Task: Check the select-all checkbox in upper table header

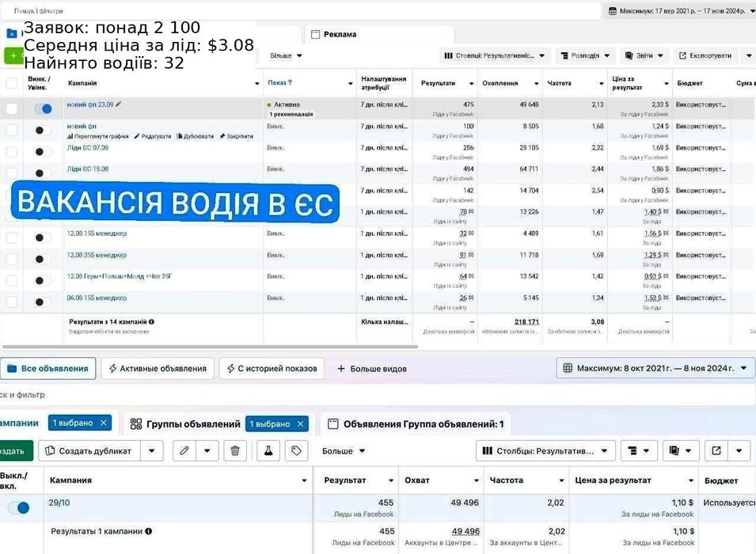Action: (12, 83)
